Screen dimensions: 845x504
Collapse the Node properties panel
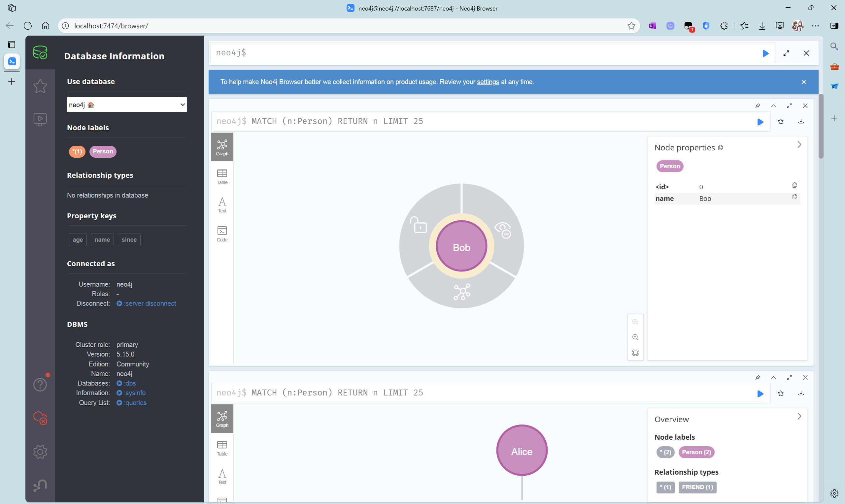(799, 145)
